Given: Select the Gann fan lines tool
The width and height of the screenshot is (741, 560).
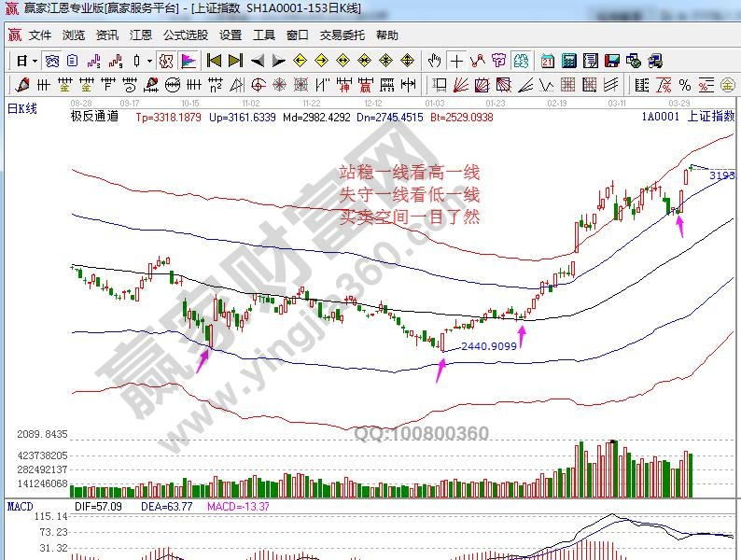Looking at the screenshot, I should click(461, 85).
